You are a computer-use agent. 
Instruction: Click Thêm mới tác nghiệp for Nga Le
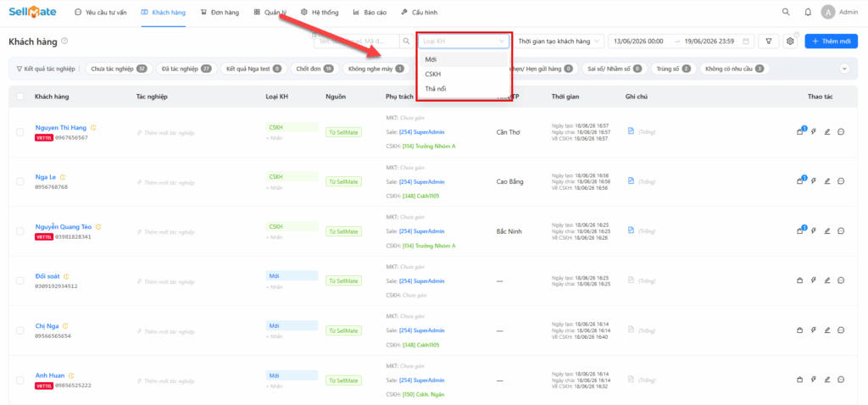click(164, 182)
